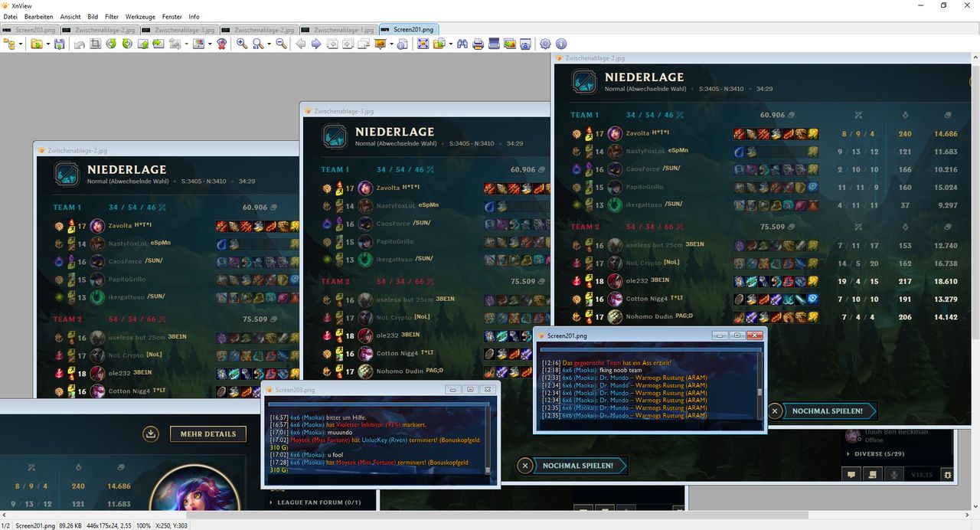Click the chat bubble icon in the game client
980x530 pixels.
tap(851, 475)
